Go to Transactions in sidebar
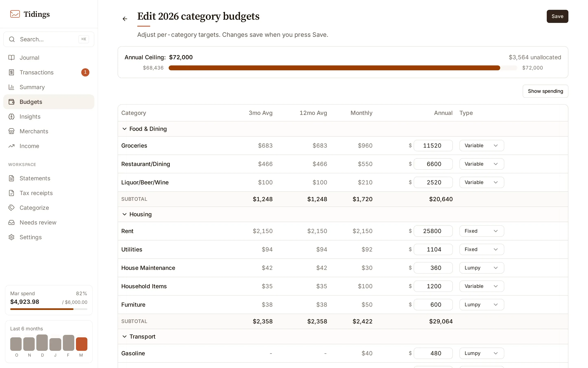The image size is (588, 368). pyautogui.click(x=49, y=72)
